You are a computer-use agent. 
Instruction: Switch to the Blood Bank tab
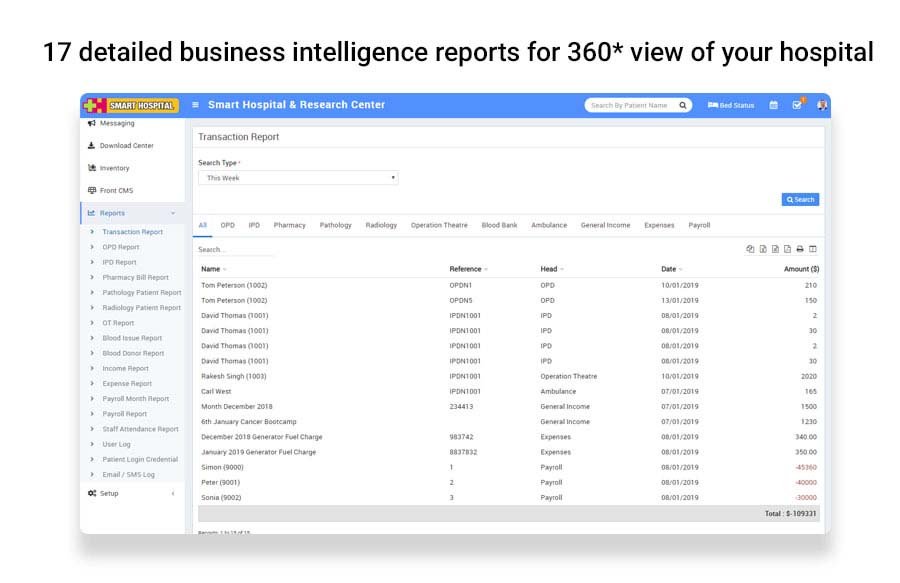click(499, 225)
